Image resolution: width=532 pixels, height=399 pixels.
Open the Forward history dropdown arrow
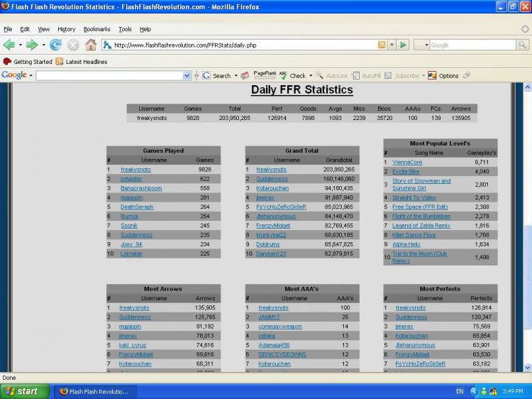point(43,45)
